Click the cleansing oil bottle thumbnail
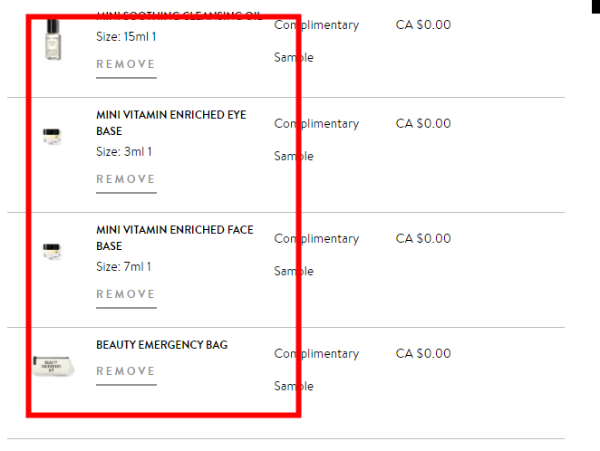This screenshot has height=451, width=600. tap(53, 41)
